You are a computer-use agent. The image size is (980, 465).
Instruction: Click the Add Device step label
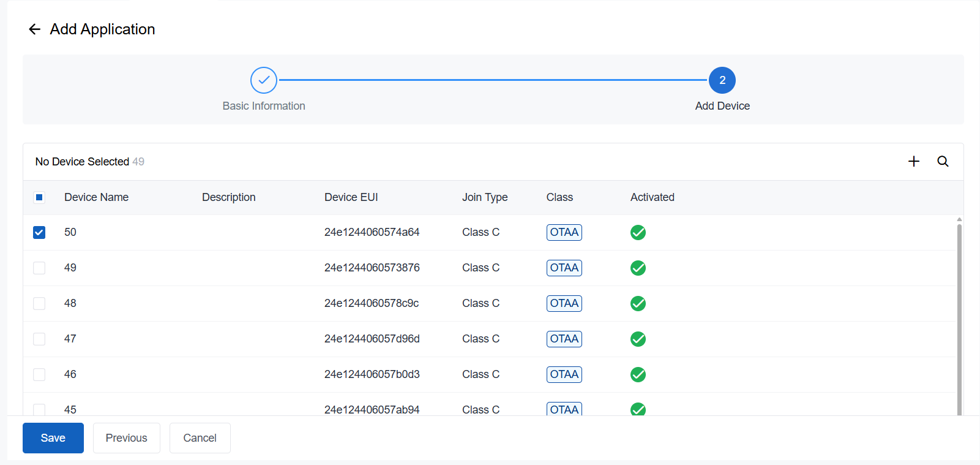(x=722, y=106)
